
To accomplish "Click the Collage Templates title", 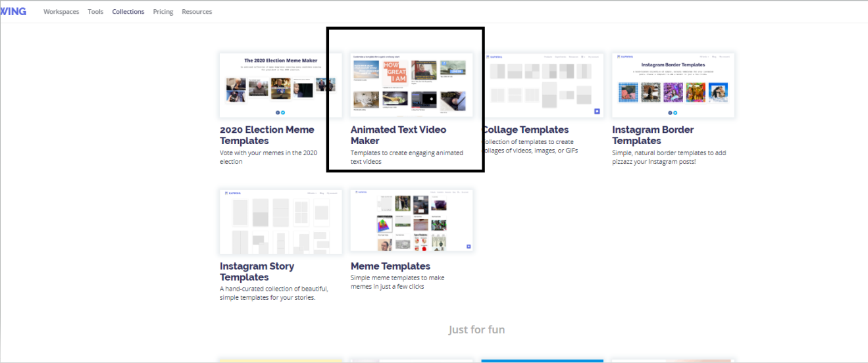I will (526, 130).
